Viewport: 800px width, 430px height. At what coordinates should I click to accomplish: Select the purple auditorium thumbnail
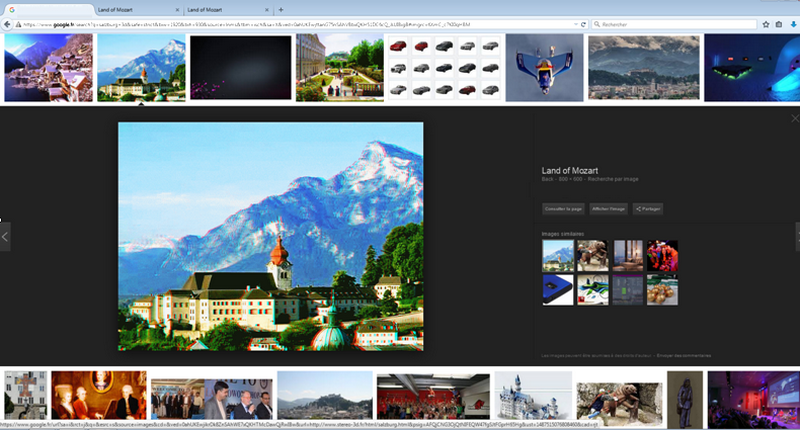(x=754, y=399)
